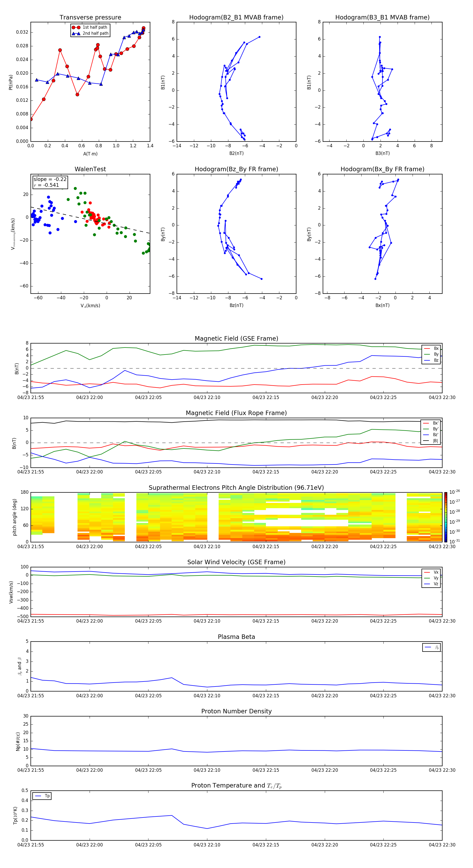The height and width of the screenshot is (868, 473).
Task: Select the Bz' entry in Flux Rope legend
Action: click(431, 435)
